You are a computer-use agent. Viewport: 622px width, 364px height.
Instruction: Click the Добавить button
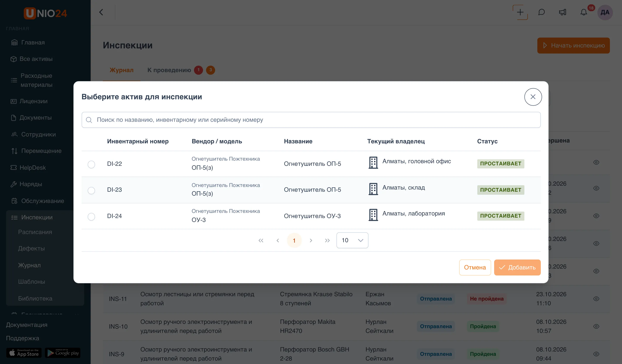[x=517, y=267]
